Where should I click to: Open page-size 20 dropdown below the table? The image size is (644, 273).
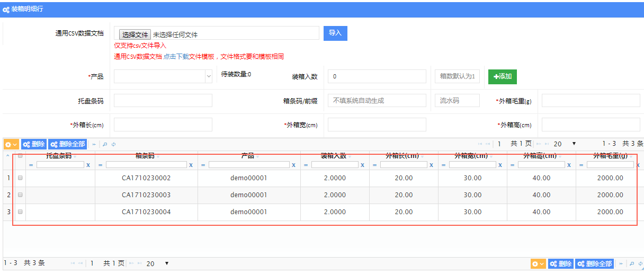(157, 263)
